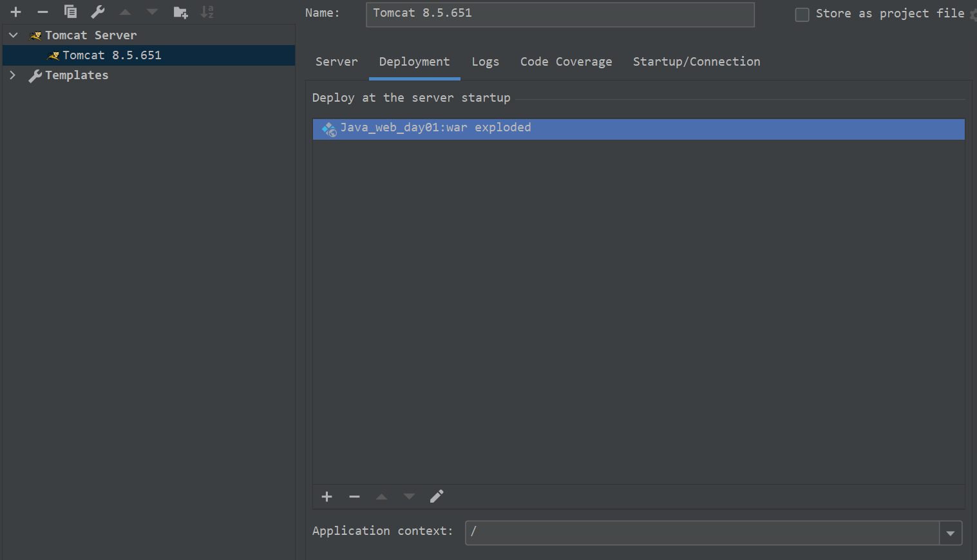Switch to the Deployment tab

414,62
